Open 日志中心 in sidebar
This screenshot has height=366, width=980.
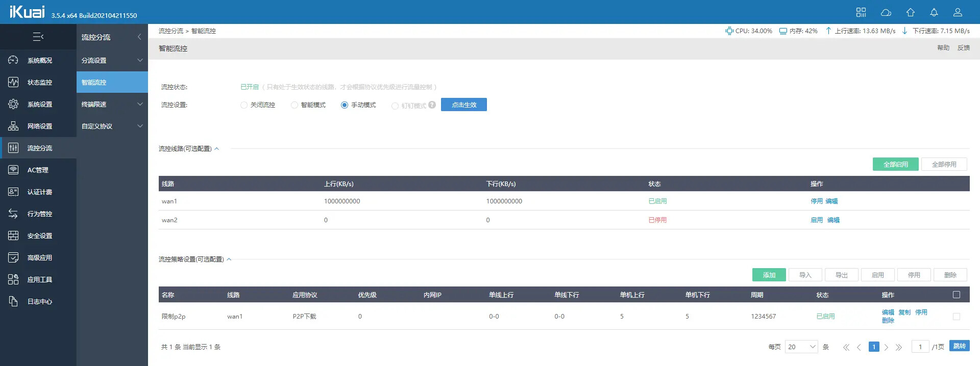[x=38, y=301]
